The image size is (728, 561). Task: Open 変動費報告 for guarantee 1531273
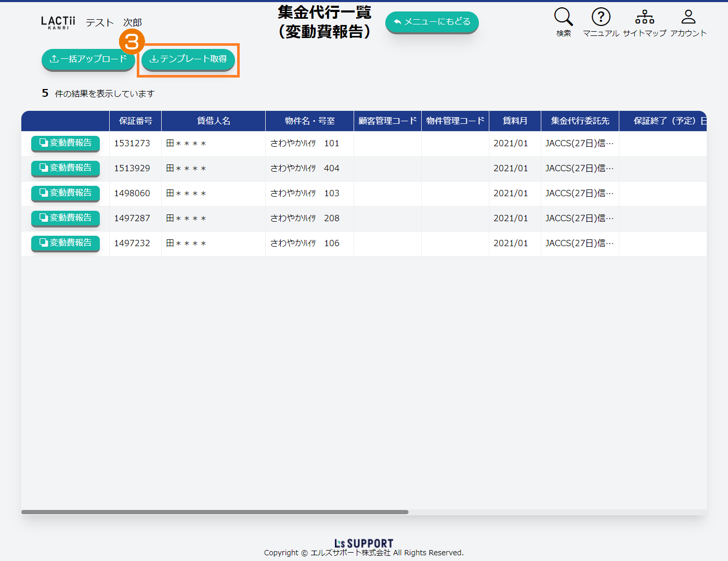click(66, 143)
